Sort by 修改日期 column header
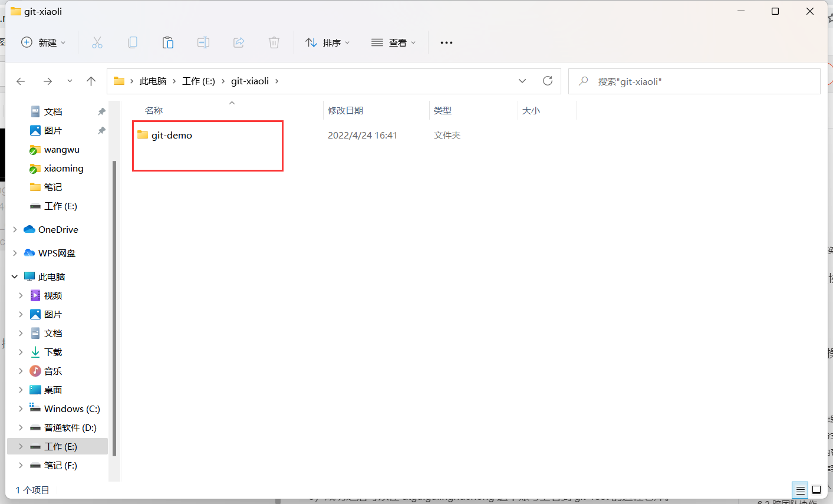 [x=345, y=110]
